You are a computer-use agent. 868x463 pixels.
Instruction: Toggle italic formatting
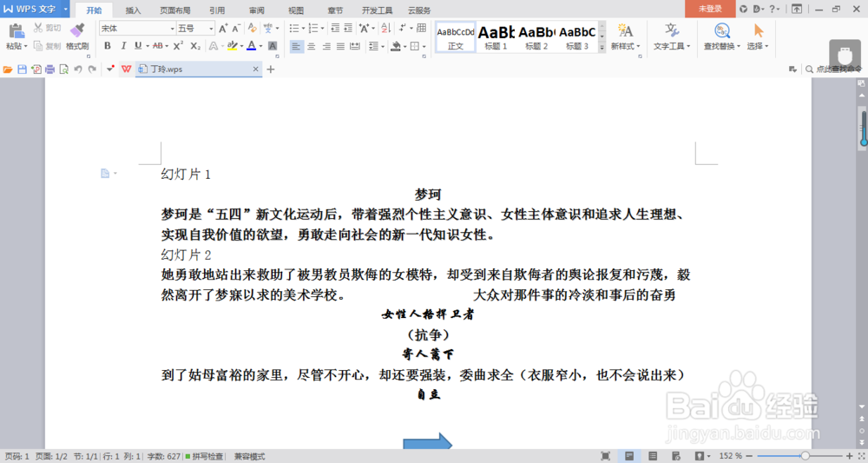pos(123,46)
